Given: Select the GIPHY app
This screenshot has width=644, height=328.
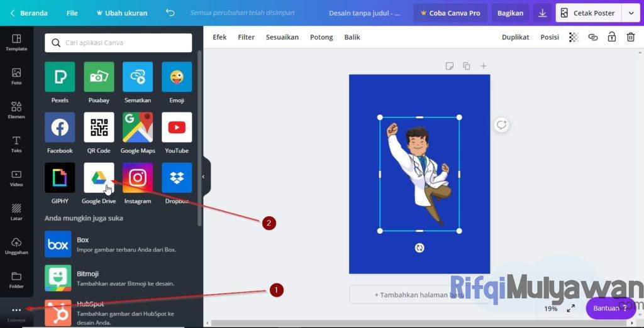Looking at the screenshot, I should click(60, 178).
